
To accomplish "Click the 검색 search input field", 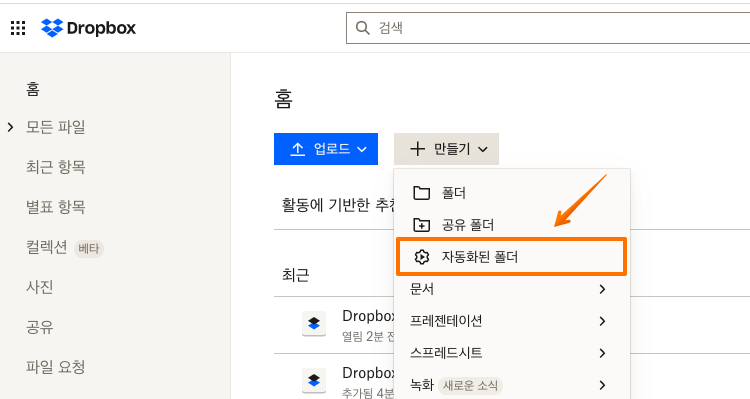I will click(x=548, y=28).
